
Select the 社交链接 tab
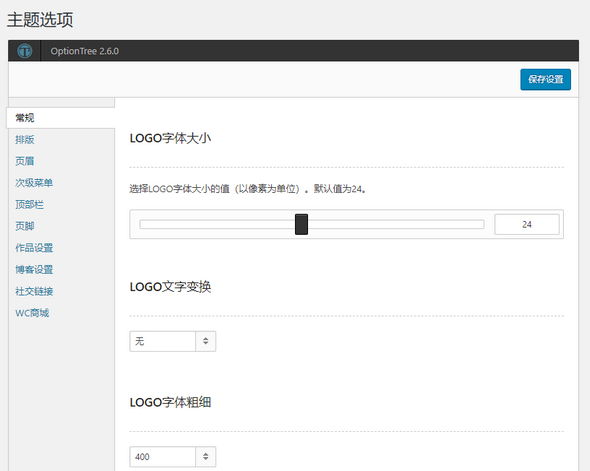click(x=34, y=291)
